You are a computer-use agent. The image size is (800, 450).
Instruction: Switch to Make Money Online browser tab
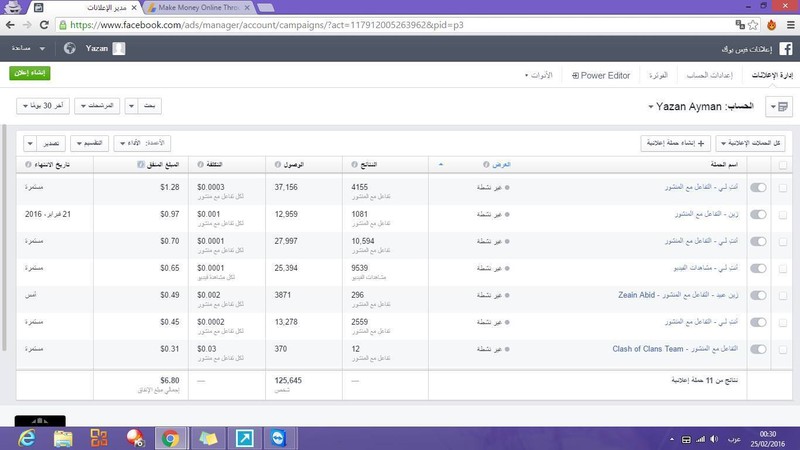click(x=199, y=8)
